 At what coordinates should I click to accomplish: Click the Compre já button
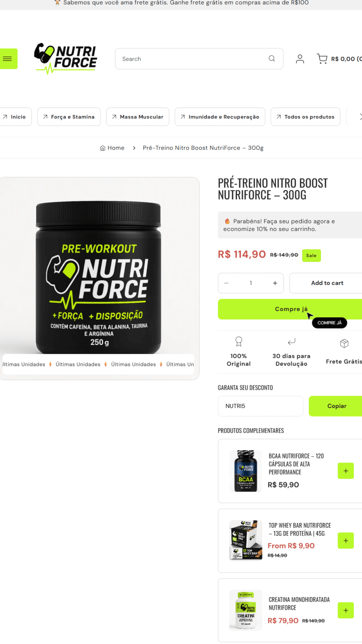(x=291, y=309)
